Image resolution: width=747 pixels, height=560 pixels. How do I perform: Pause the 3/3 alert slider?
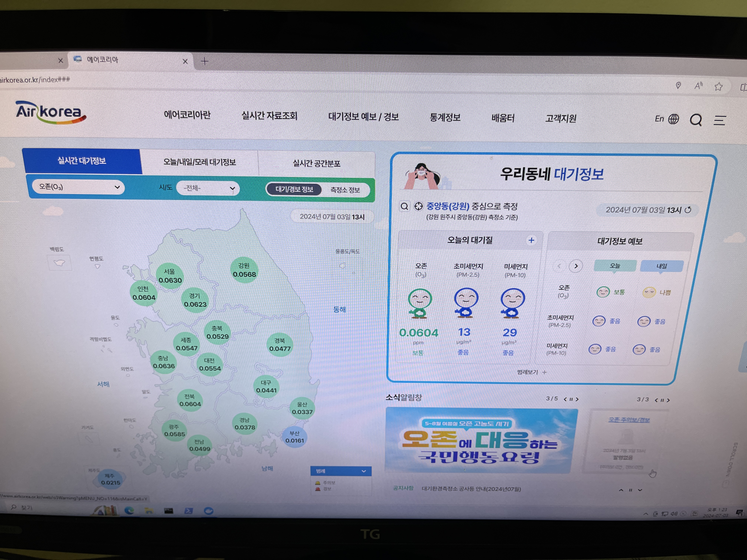(x=662, y=400)
